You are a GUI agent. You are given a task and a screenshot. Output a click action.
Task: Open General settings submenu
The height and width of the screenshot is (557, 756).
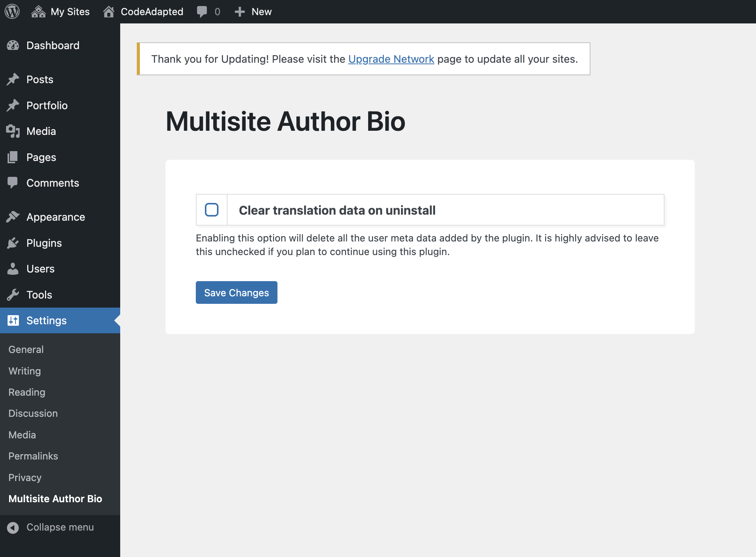26,350
